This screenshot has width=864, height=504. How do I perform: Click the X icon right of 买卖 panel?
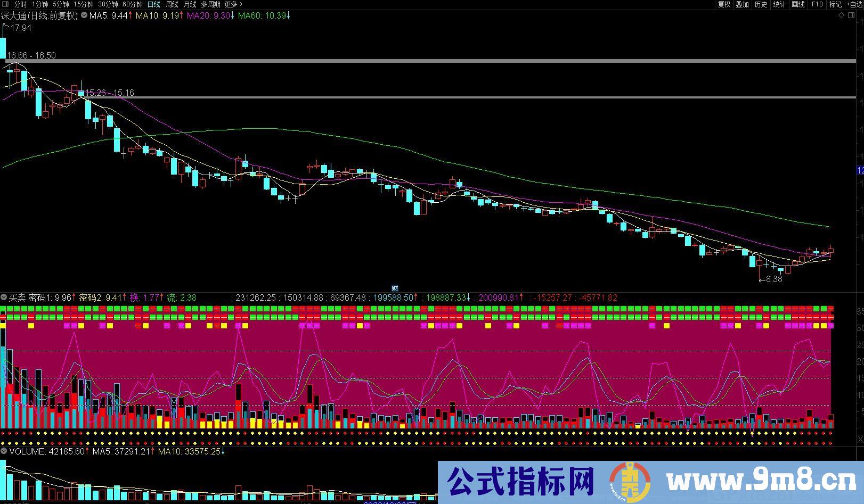859,439
